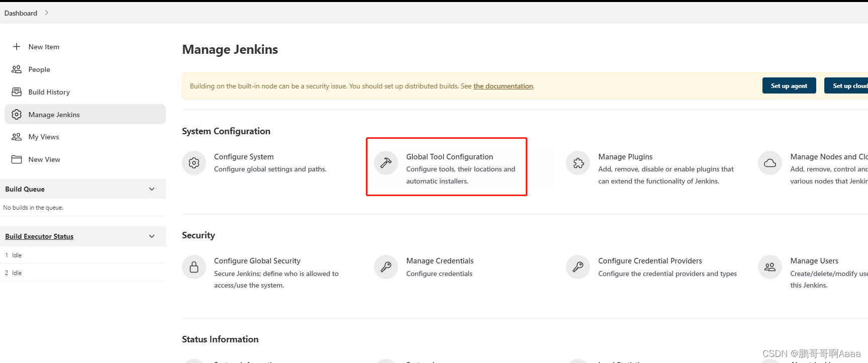This screenshot has height=363, width=868.
Task: Click executor 2 Idle row
Action: (83, 273)
